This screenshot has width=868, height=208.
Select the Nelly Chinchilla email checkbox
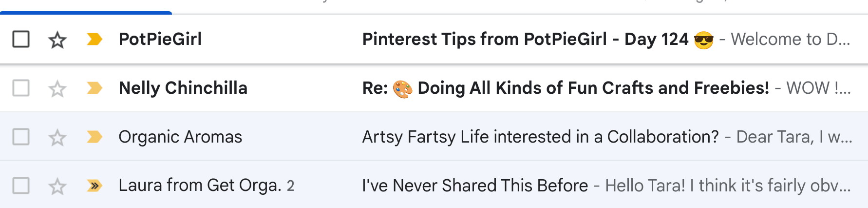(x=21, y=88)
